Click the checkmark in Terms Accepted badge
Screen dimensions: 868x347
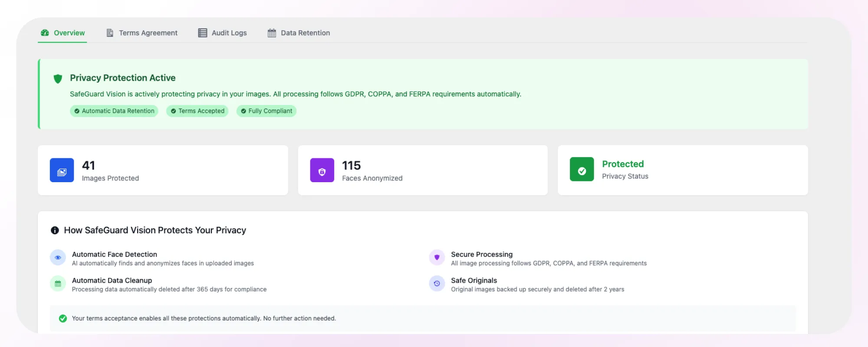tap(174, 111)
